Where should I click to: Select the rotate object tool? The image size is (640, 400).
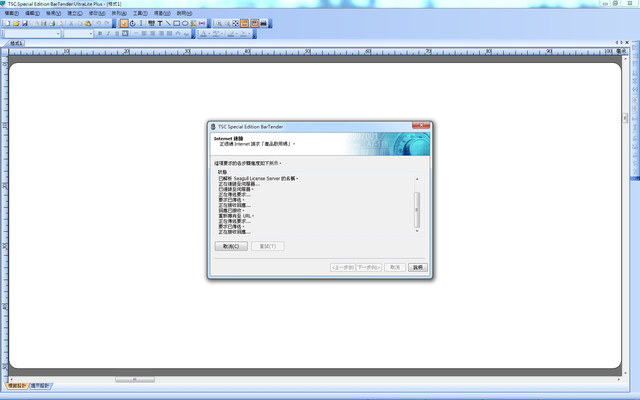coord(133,24)
